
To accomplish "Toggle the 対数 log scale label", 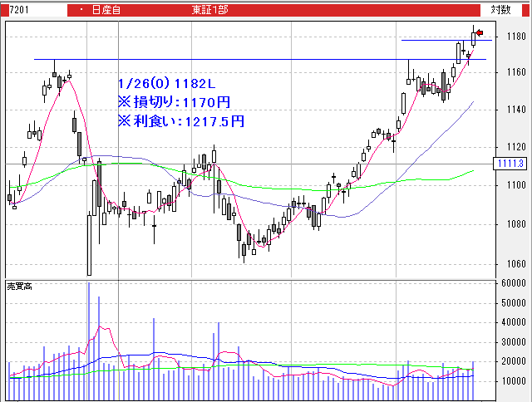I will point(500,9).
